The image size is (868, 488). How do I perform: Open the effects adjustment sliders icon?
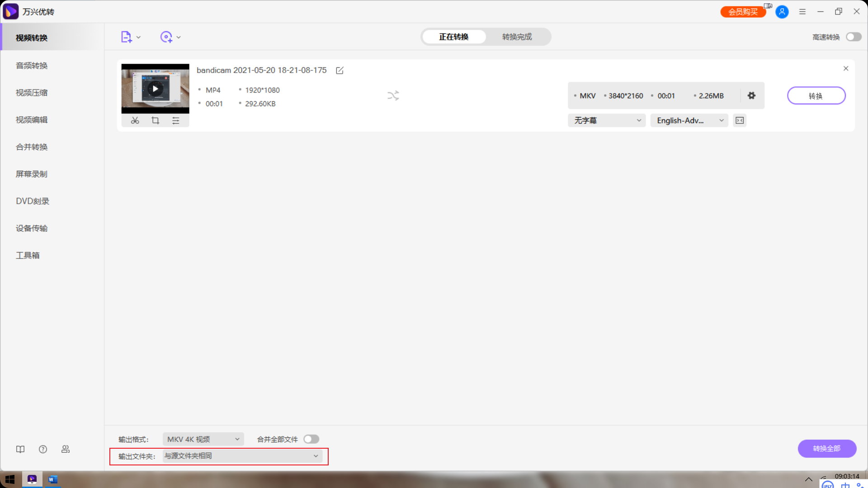(176, 121)
